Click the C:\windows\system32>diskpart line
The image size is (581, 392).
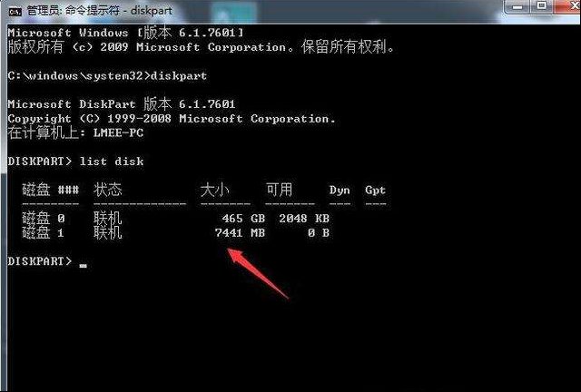(107, 76)
